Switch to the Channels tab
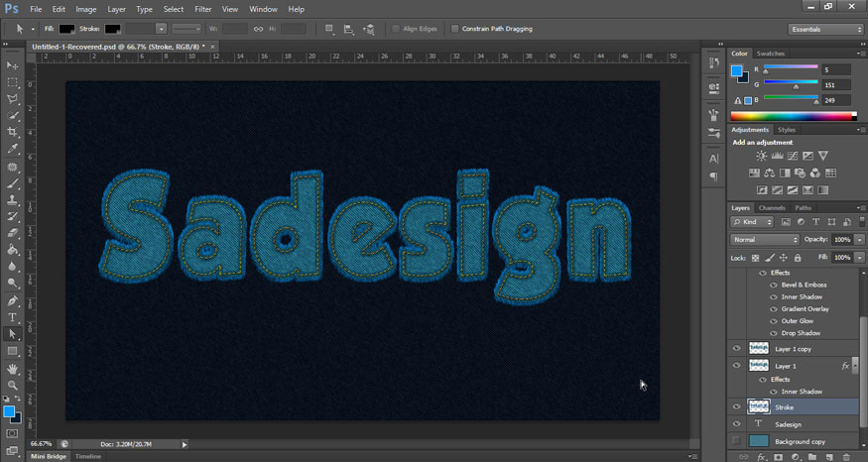868x462 pixels. (772, 208)
